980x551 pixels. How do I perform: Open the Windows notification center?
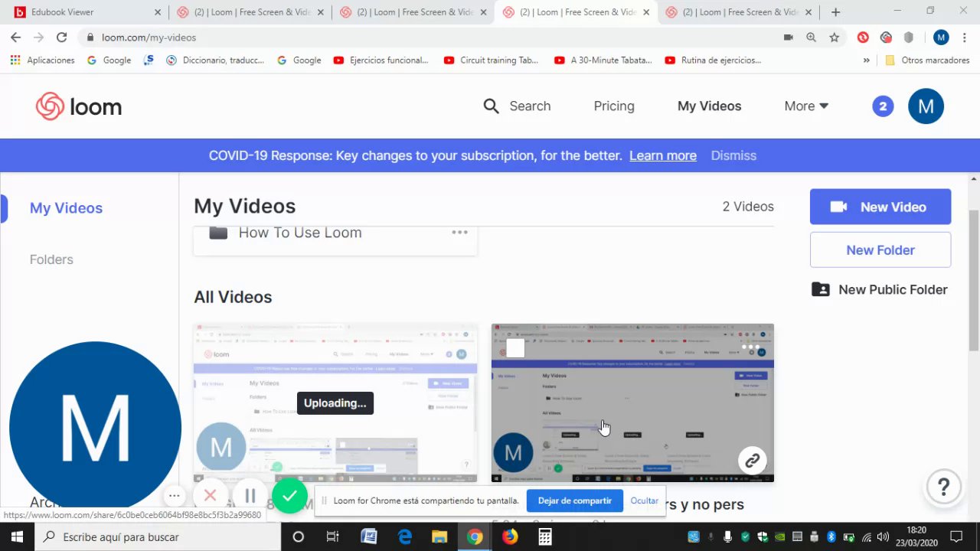(956, 537)
